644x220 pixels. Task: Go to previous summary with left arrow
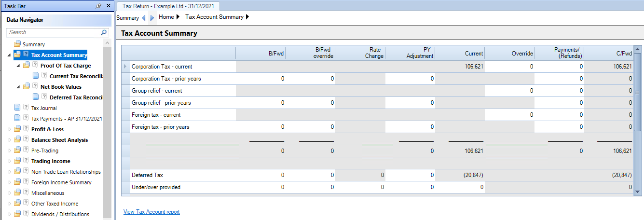coord(143,18)
